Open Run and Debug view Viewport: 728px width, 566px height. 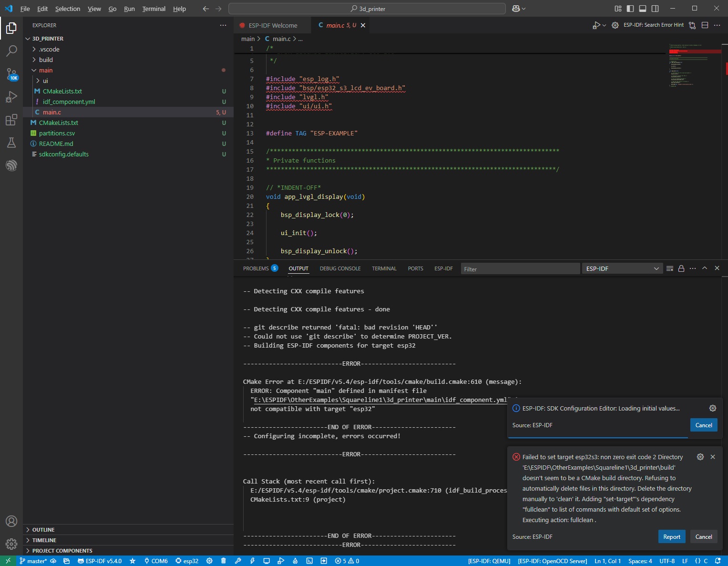(11, 97)
